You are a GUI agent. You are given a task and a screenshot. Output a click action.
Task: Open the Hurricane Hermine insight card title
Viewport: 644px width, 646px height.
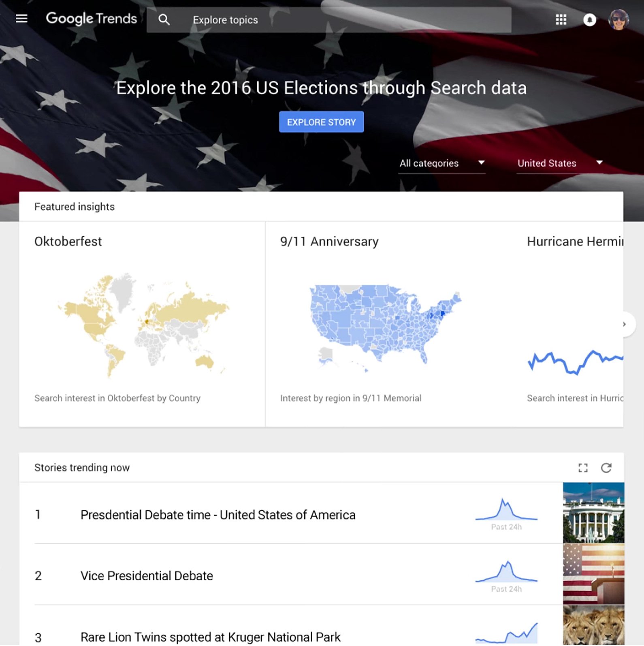[575, 242]
